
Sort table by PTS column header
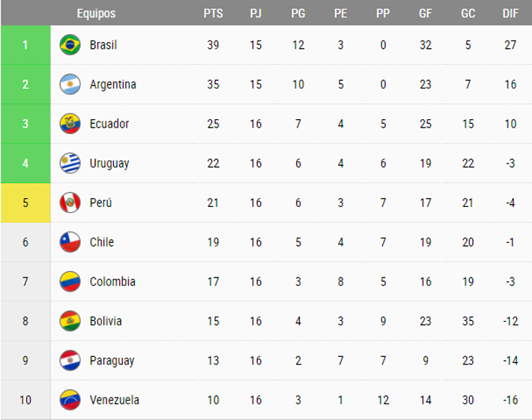click(x=213, y=13)
